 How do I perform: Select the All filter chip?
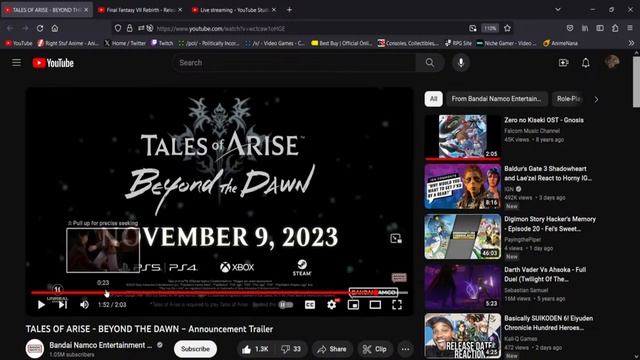433,99
